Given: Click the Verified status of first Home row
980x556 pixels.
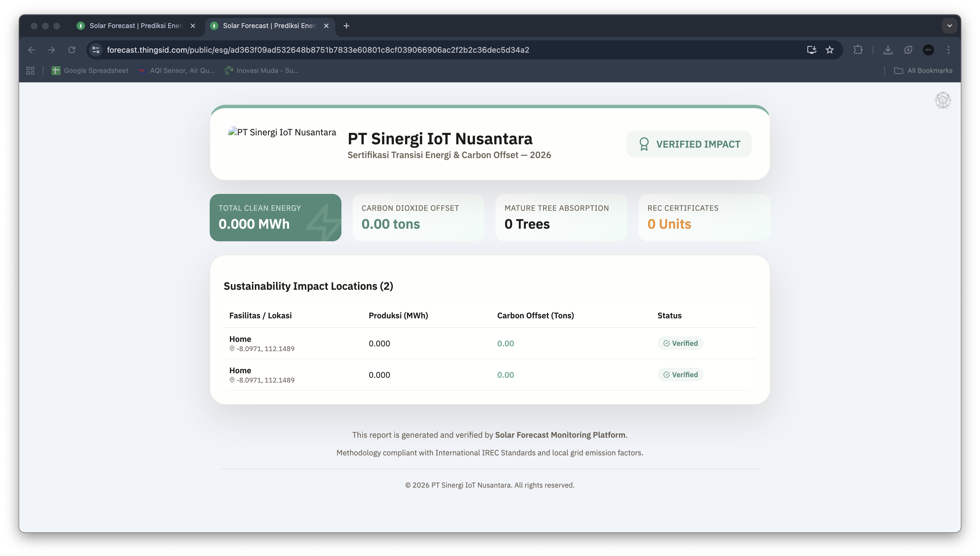Looking at the screenshot, I should (680, 343).
